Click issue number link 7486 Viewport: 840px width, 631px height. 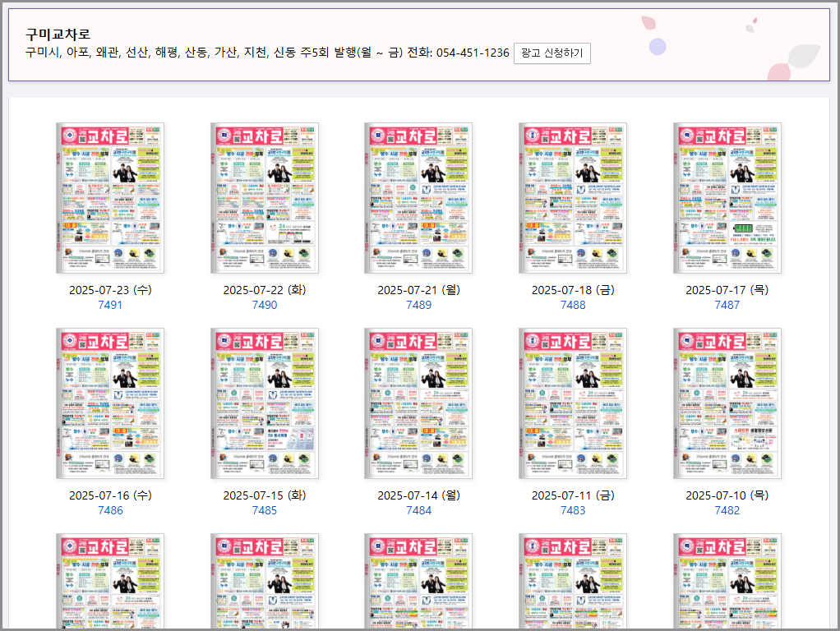(110, 510)
